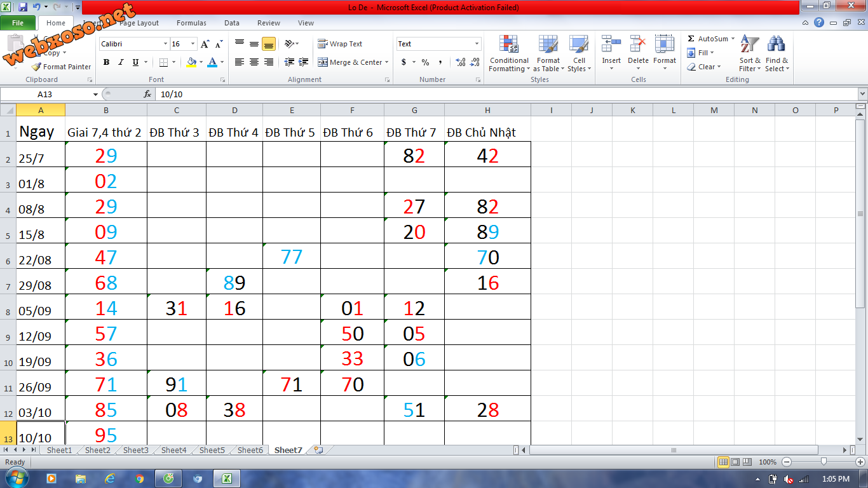Screen dimensions: 868x488
Task: Open the File backstage button
Action: pyautogui.click(x=18, y=23)
